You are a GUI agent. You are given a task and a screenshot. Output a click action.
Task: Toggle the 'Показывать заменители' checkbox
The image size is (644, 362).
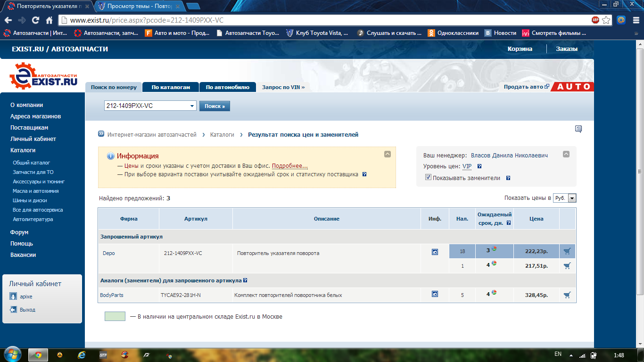428,178
